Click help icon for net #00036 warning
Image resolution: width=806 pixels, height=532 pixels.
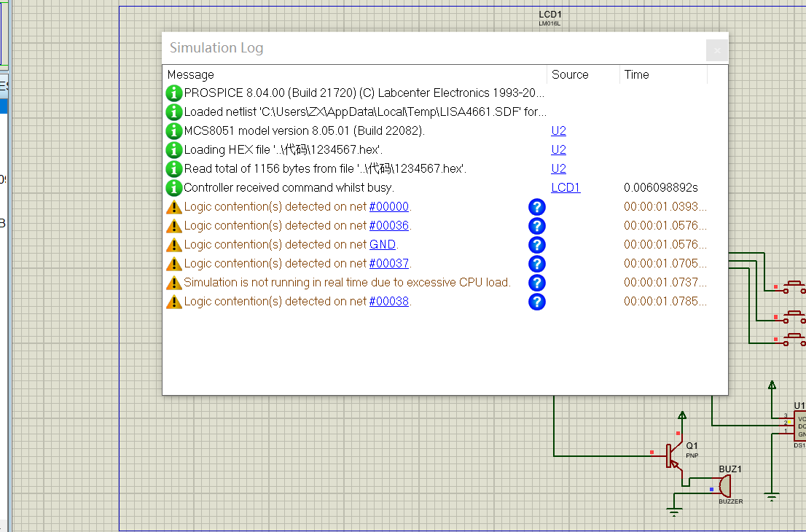click(536, 226)
